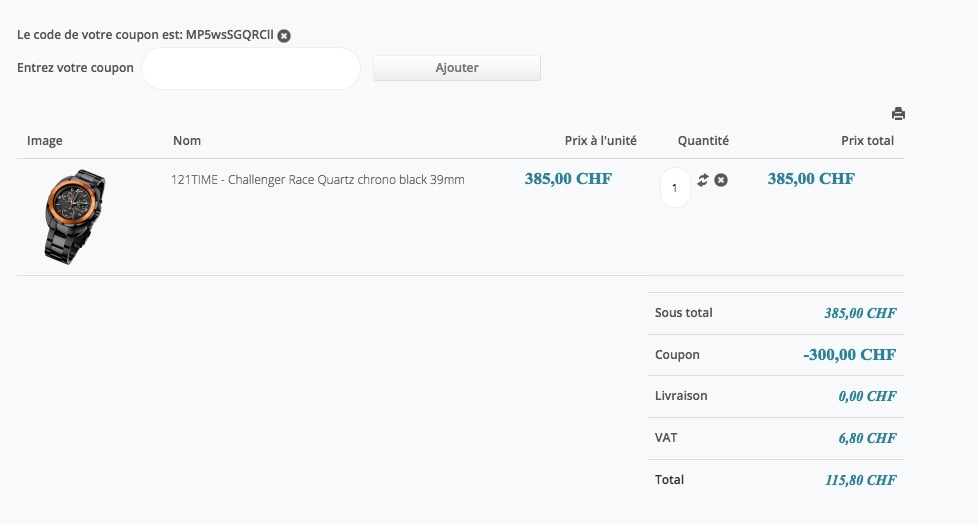Screen dimensions: 978x525
Task: Focus the coupon code input field
Action: coord(250,68)
